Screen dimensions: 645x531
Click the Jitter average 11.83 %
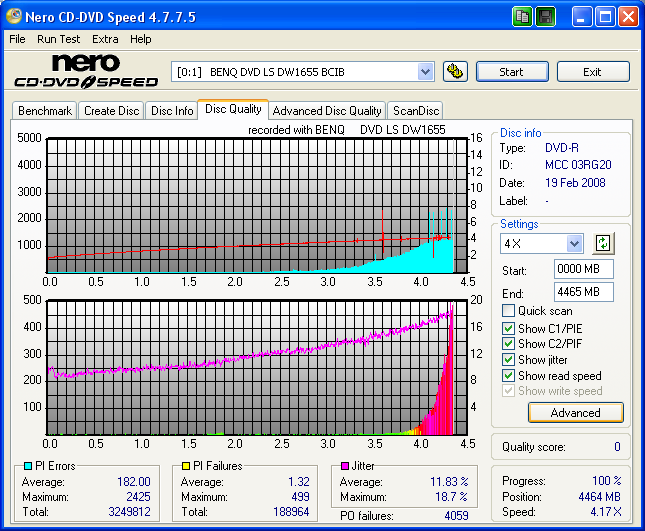[449, 481]
